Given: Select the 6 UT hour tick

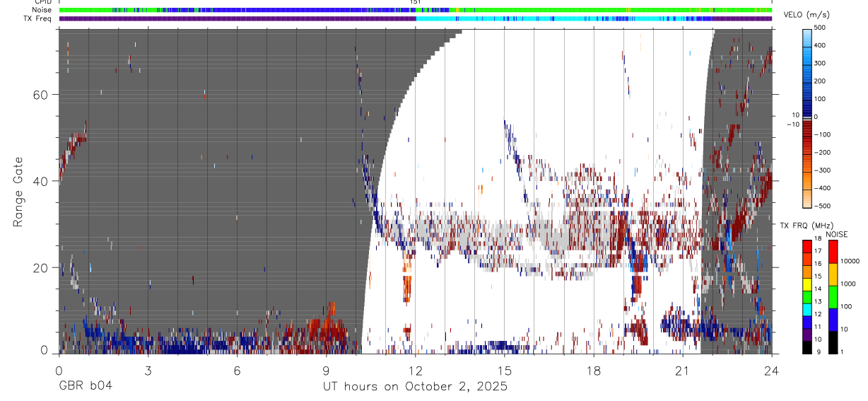Looking at the screenshot, I should coord(237,370).
